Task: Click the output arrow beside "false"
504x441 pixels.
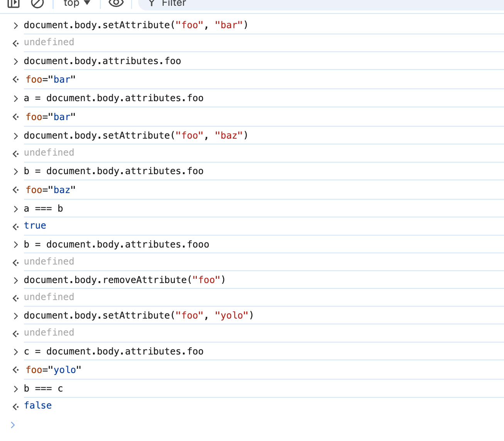Action: [15, 406]
